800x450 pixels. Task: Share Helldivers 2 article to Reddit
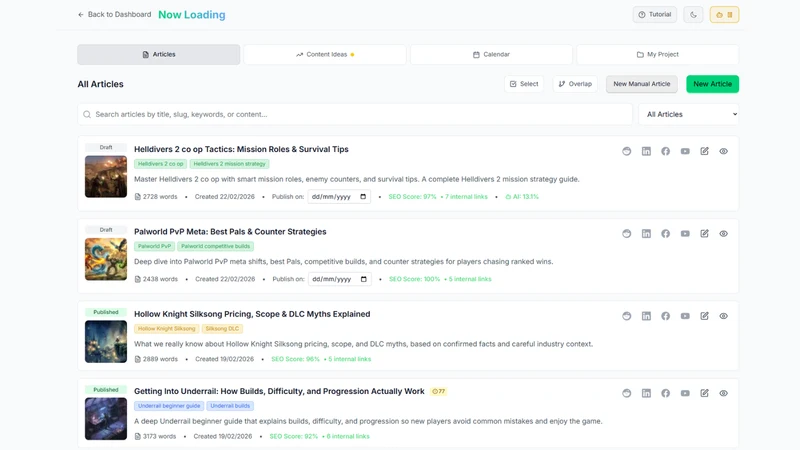[x=627, y=151]
